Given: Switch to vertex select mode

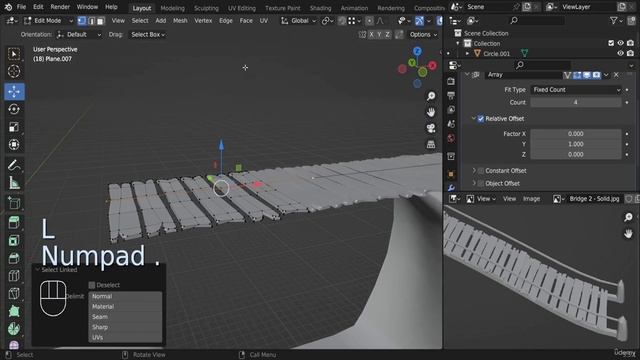Looking at the screenshot, I should [82, 20].
